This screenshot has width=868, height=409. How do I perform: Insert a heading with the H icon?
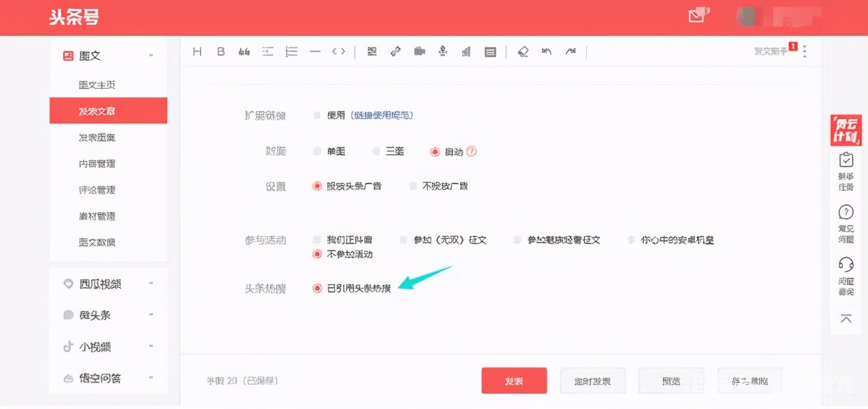tap(197, 51)
